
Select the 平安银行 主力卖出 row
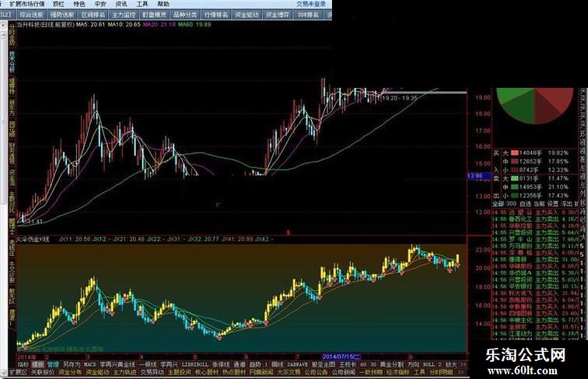pos(534,286)
